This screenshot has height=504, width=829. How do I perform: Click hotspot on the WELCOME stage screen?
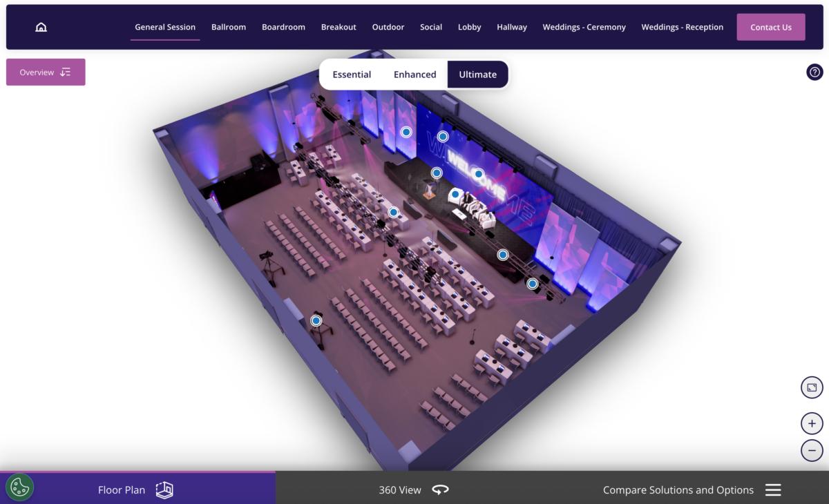[478, 174]
